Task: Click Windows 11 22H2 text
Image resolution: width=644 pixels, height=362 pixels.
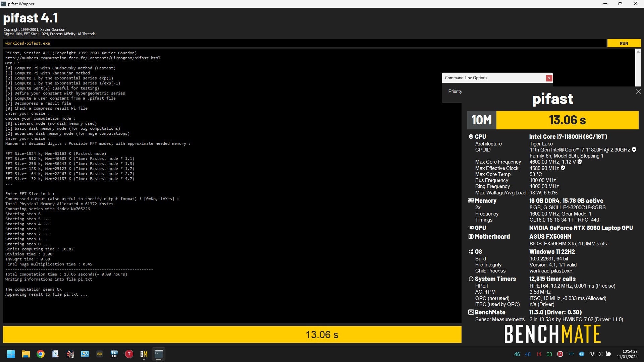Action: 552,252
